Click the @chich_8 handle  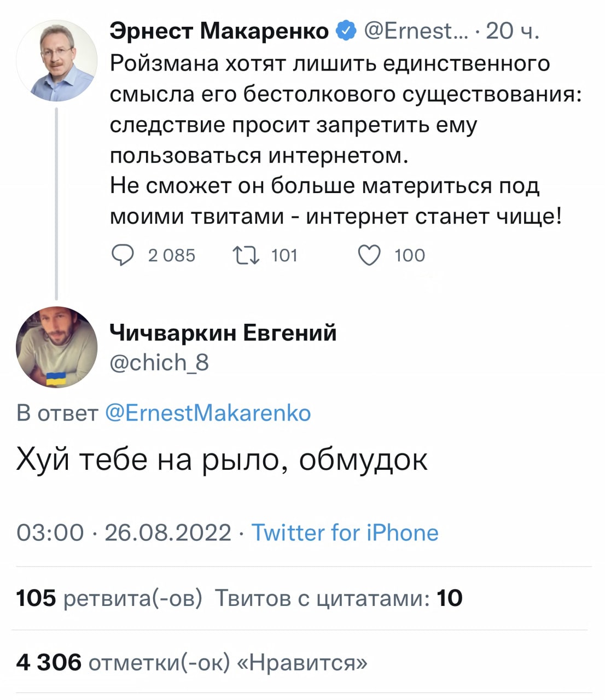point(159,363)
